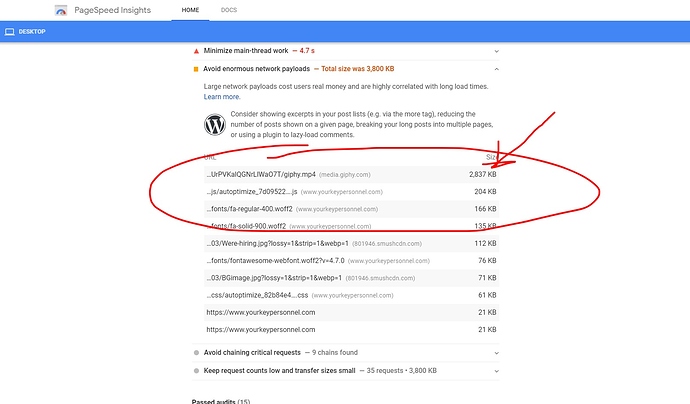Click the WordPress logo icon
Image resolution: width=690 pixels, height=404 pixels.
tap(215, 125)
